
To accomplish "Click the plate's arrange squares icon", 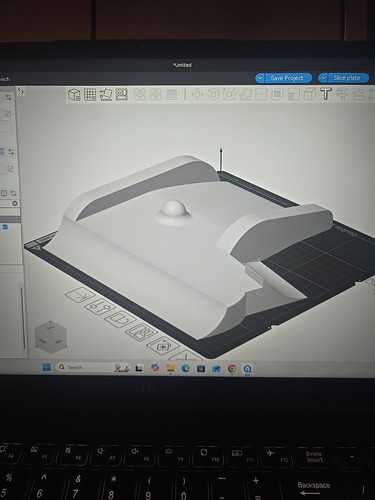I will 141,332.
